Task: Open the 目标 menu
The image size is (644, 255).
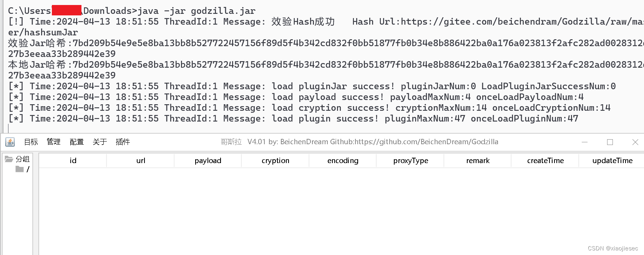Action: coord(30,142)
